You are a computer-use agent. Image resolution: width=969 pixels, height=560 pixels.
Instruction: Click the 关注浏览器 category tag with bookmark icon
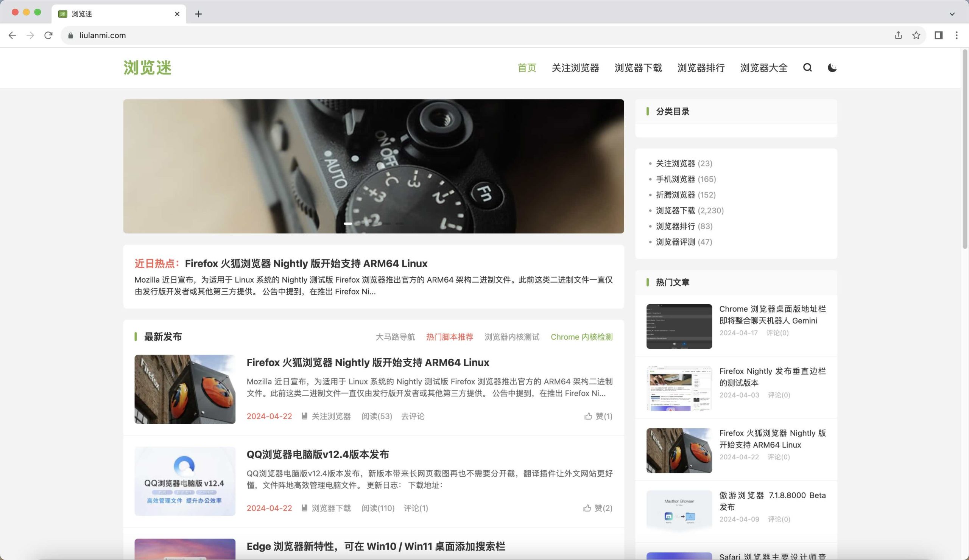point(326,416)
